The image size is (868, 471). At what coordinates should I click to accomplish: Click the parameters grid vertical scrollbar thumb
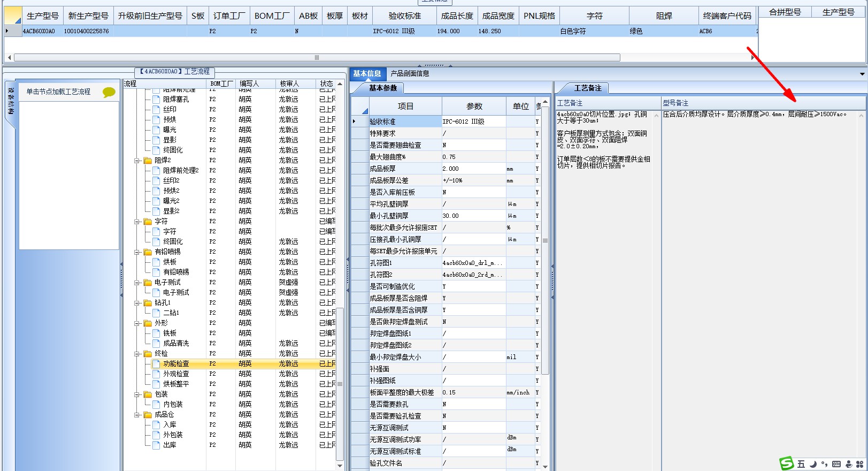[x=545, y=240]
